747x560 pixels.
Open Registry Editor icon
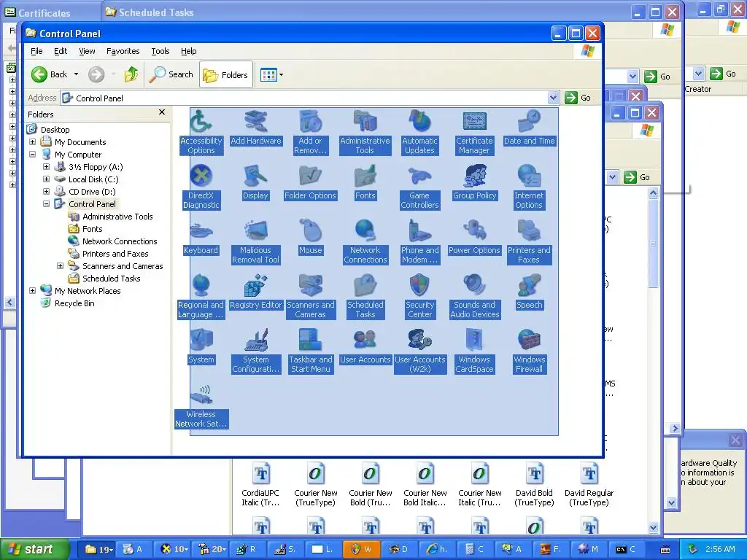click(x=256, y=292)
